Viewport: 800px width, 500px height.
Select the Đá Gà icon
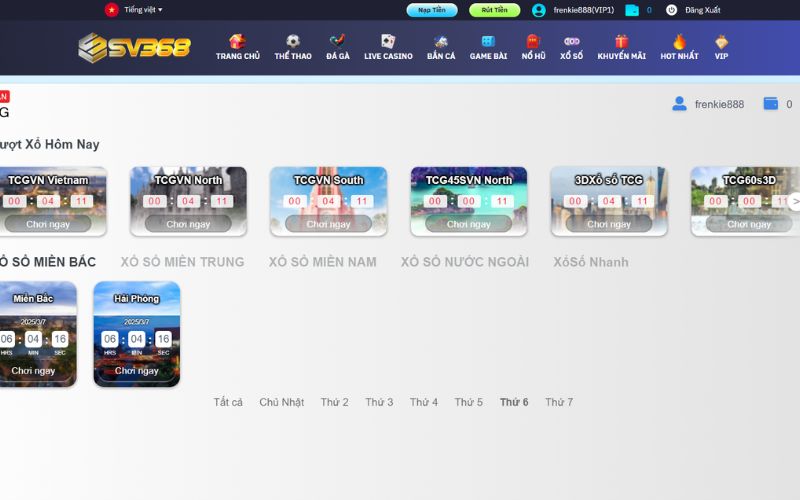coord(338,42)
